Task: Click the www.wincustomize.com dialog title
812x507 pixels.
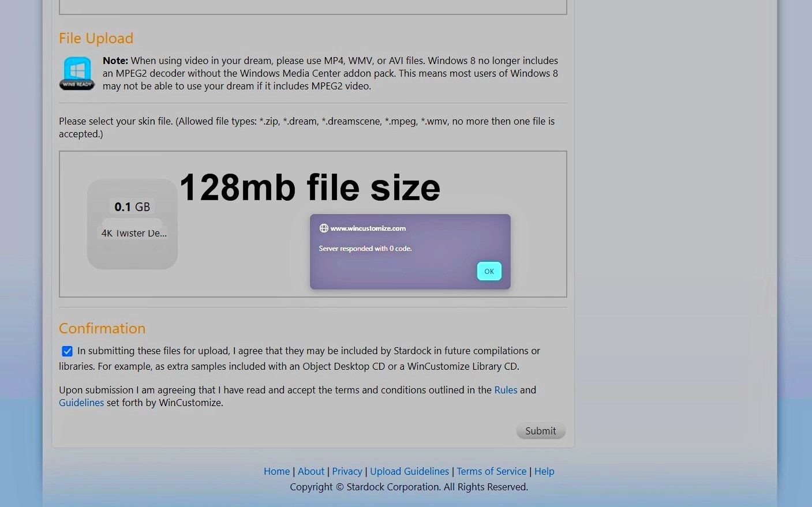Action: pyautogui.click(x=368, y=228)
